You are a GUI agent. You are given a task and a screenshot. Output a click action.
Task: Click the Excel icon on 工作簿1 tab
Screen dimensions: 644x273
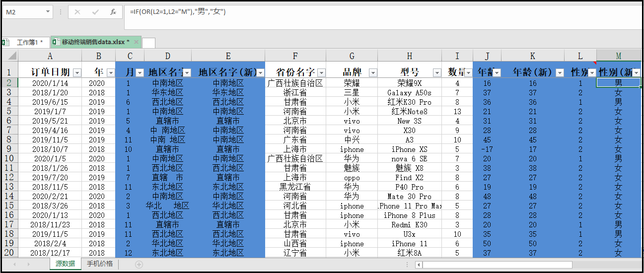pos(5,42)
